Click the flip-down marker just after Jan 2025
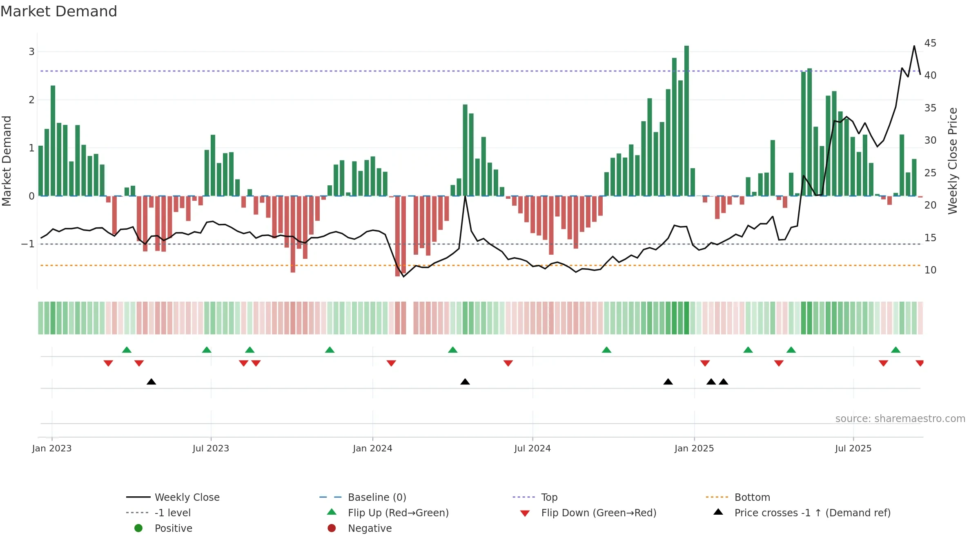This screenshot has height=551, width=980. (x=705, y=363)
